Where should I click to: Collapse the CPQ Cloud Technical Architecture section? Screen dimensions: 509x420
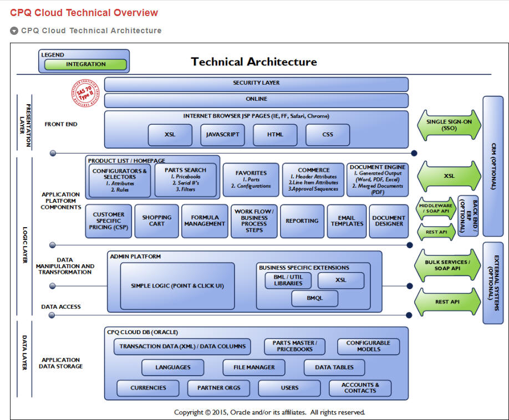14,30
